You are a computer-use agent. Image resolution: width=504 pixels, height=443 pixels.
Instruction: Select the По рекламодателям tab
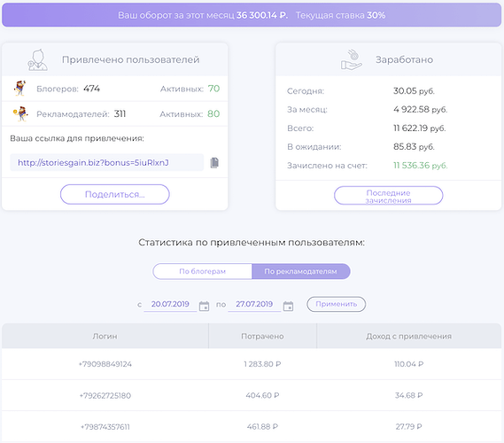(301, 271)
